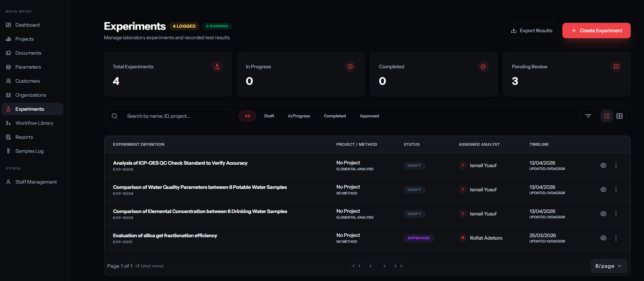The image size is (644, 281).
Task: Go to previous page of results
Action: coord(371,266)
